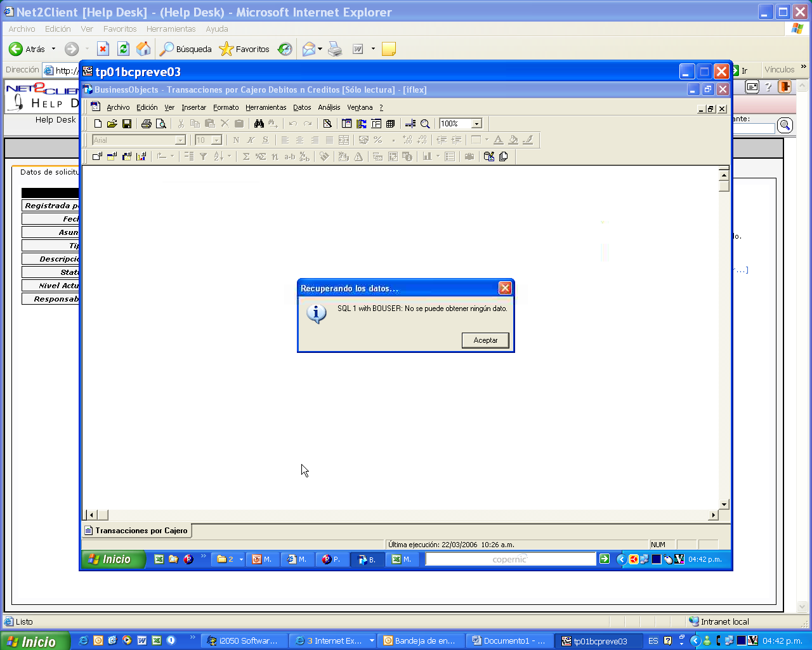Click the Atrás back button in Internet Explorer
Screen dimensions: 812x650
tap(27, 49)
